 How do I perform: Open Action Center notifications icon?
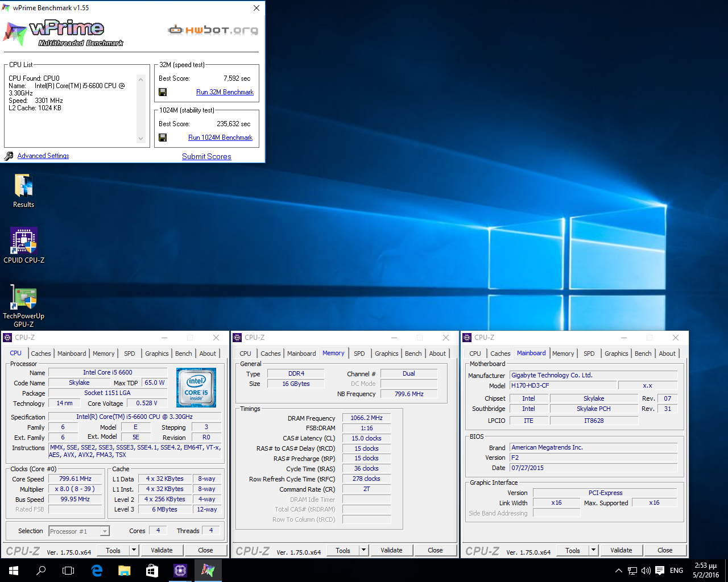pyautogui.click(x=660, y=571)
